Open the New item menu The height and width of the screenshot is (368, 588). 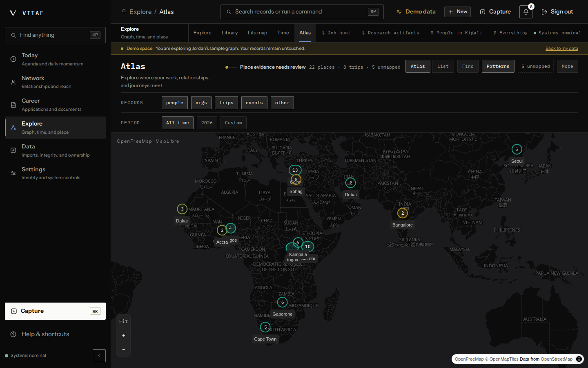[x=457, y=12]
